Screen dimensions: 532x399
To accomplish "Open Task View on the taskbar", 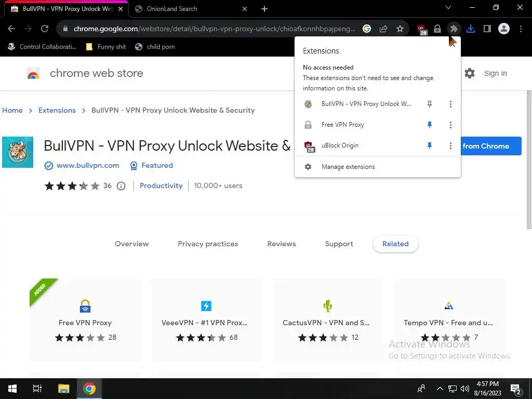I will tap(37, 389).
